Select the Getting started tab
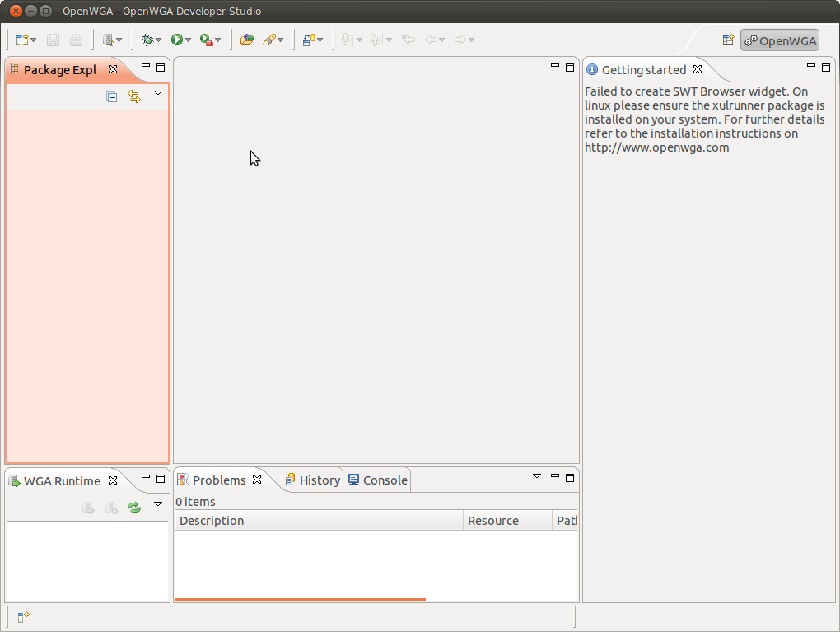The width and height of the screenshot is (840, 632). click(x=643, y=70)
